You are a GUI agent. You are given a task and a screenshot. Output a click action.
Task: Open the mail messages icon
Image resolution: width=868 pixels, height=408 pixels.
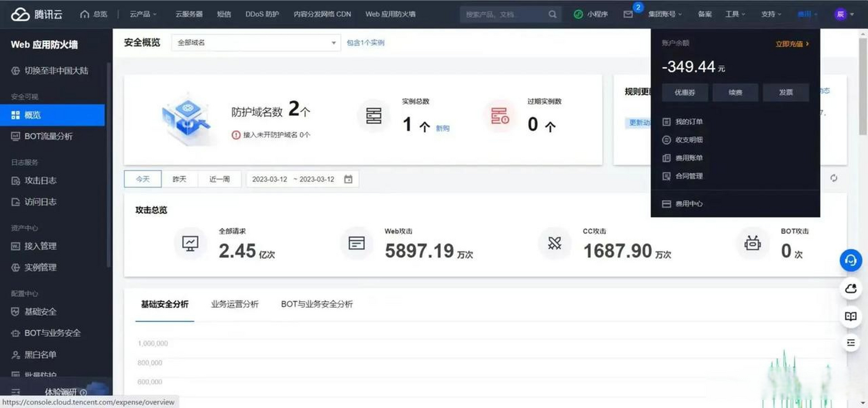pyautogui.click(x=628, y=14)
